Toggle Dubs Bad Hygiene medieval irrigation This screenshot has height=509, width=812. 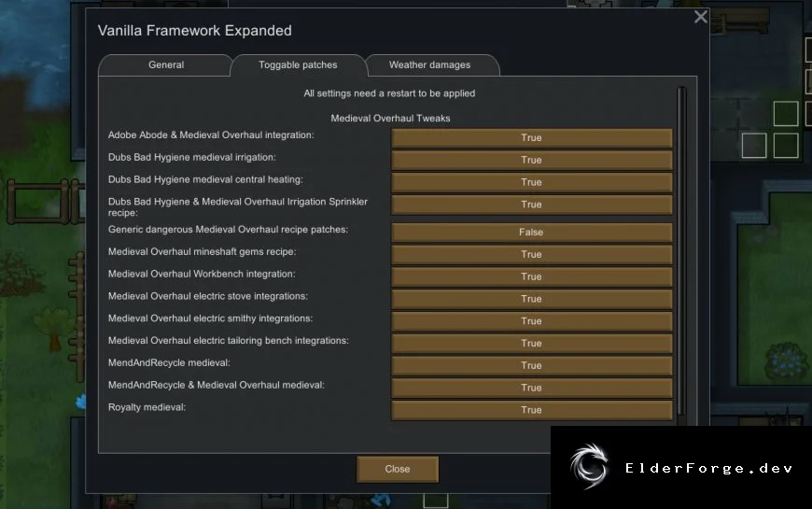531,160
